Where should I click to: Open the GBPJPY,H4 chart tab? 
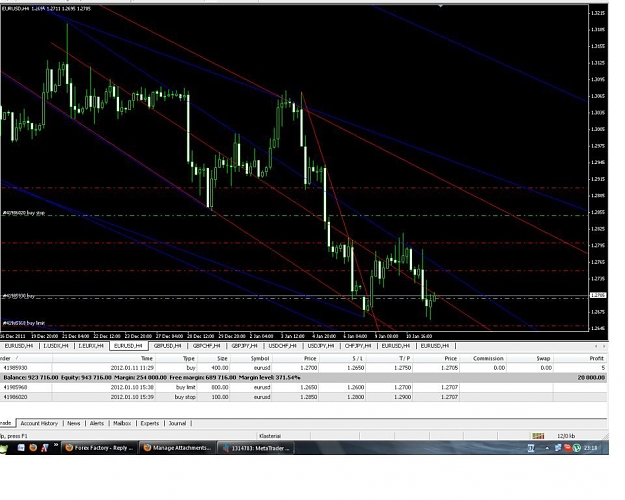[x=245, y=346]
